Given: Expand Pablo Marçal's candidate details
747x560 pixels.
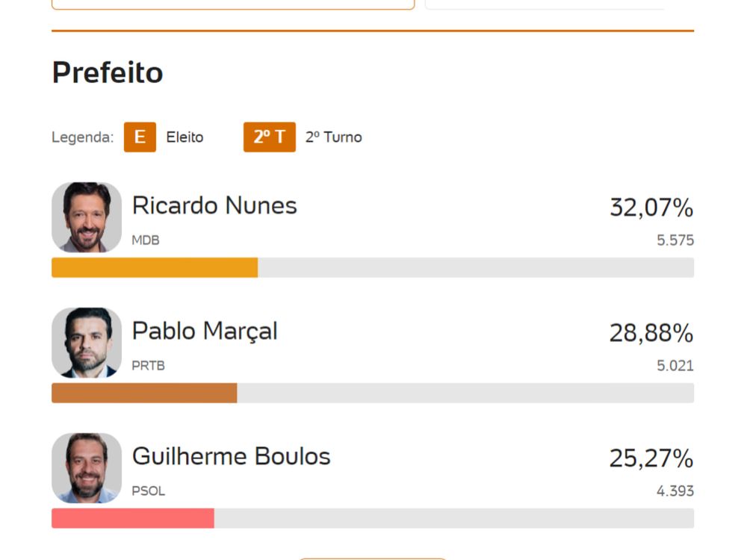Looking at the screenshot, I should pyautogui.click(x=204, y=331).
